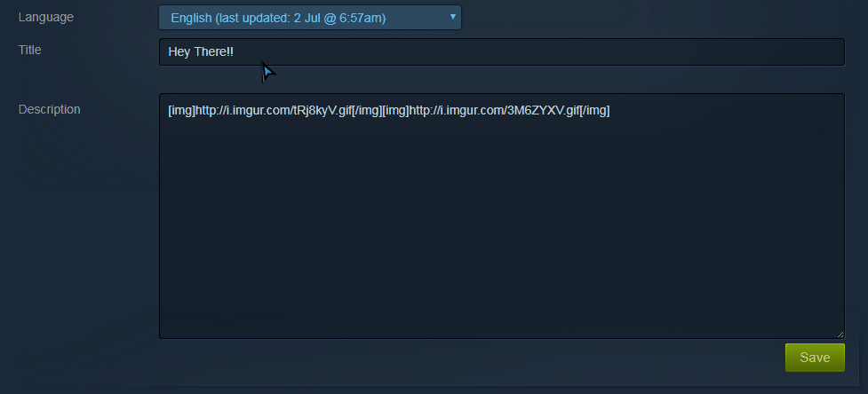This screenshot has height=394, width=868.
Task: Click the '[/img][img]' junction between both links
Action: [x=381, y=111]
